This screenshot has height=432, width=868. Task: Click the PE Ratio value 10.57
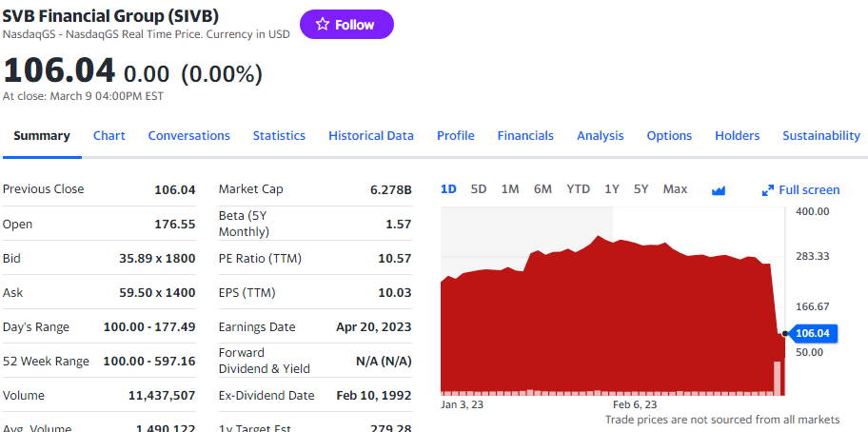(x=395, y=258)
